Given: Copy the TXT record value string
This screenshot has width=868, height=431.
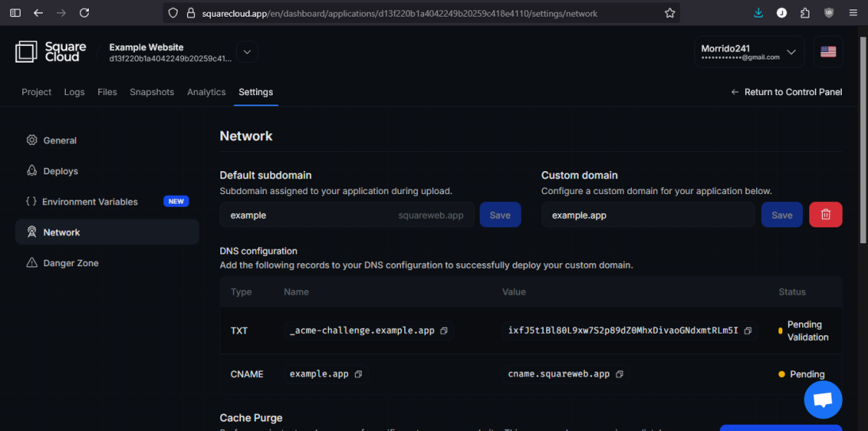Looking at the screenshot, I should coord(748,331).
